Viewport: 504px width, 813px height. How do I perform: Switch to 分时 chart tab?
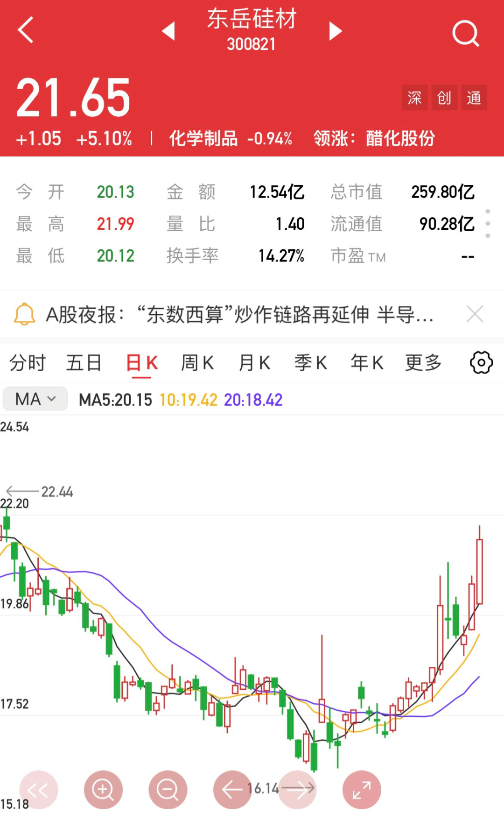[28, 362]
